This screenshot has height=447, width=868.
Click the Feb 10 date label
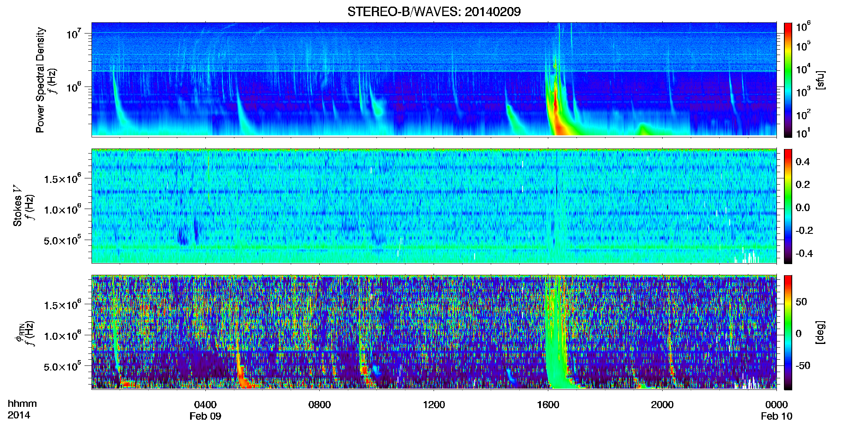(x=776, y=416)
